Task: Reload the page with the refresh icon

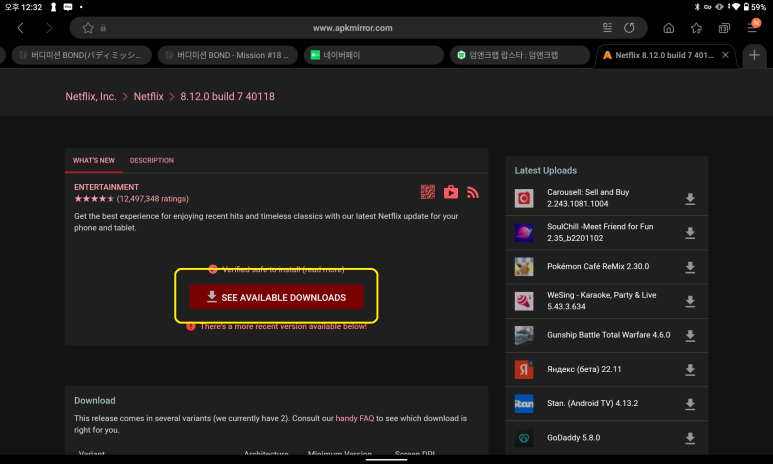Action: (x=629, y=28)
